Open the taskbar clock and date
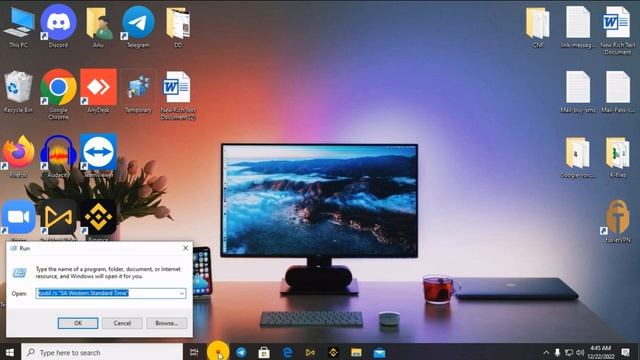The height and width of the screenshot is (360, 640). tap(600, 352)
